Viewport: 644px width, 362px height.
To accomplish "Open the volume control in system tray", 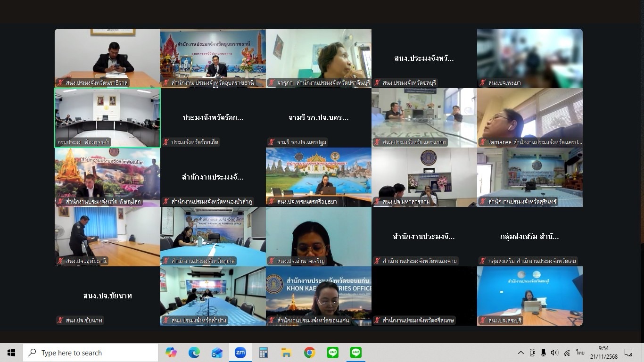I will click(x=554, y=353).
